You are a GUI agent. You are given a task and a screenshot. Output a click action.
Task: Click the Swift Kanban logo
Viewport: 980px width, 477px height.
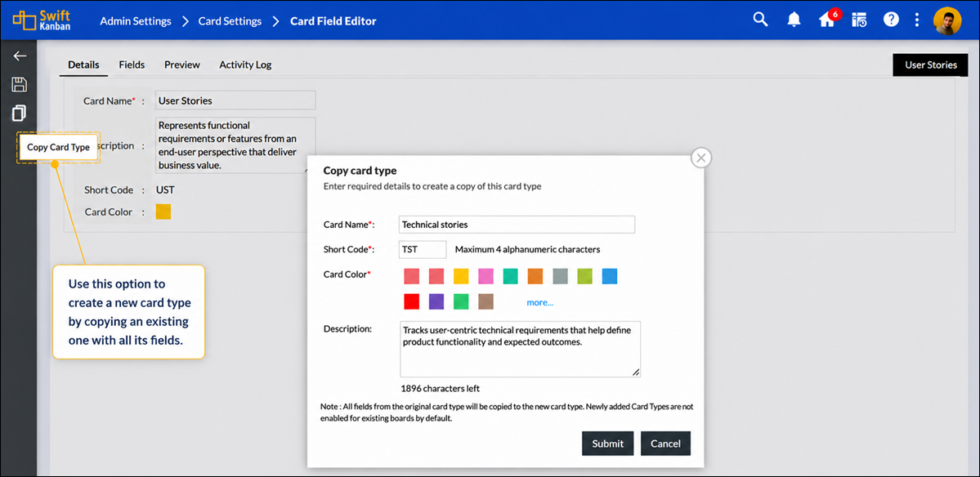[x=42, y=20]
